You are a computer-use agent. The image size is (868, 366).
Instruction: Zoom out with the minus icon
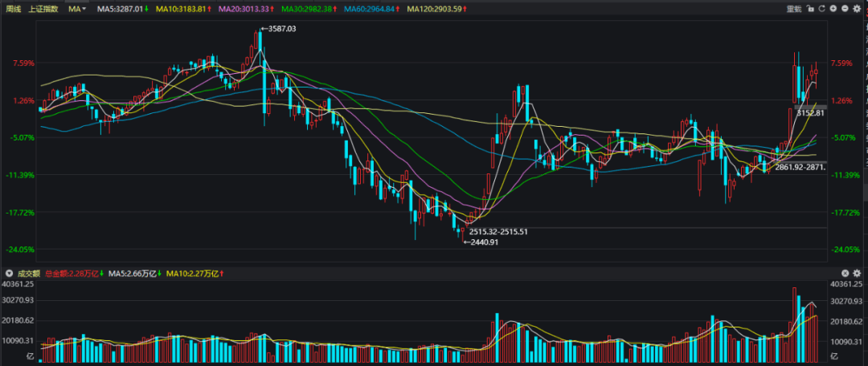[x=845, y=9]
